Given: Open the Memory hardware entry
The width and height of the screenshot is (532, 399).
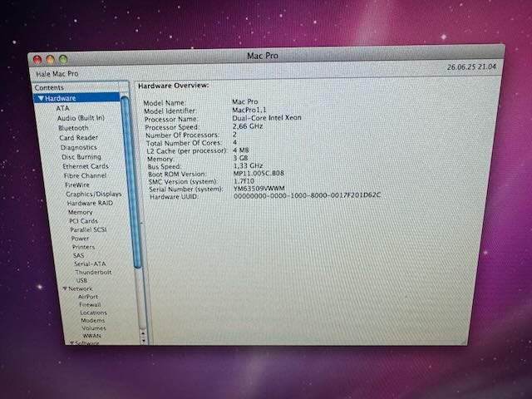Looking at the screenshot, I should 80,212.
